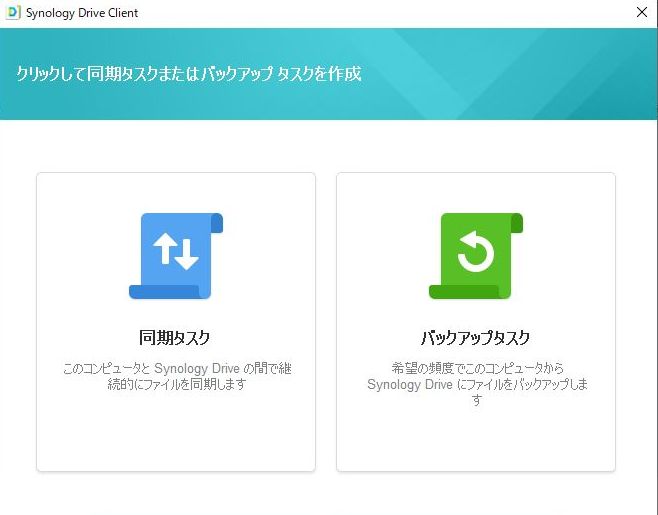Close the Synology Drive Client window
Image resolution: width=658 pixels, height=515 pixels.
click(x=642, y=12)
